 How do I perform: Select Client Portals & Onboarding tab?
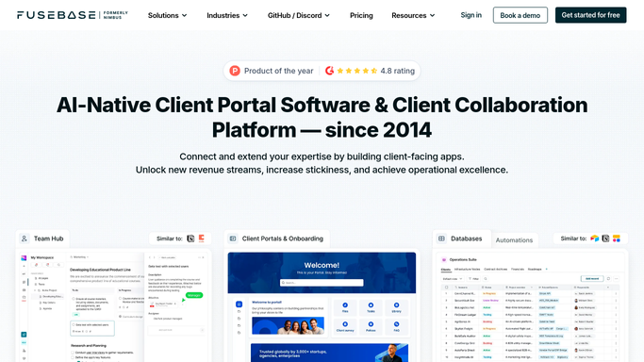click(277, 239)
